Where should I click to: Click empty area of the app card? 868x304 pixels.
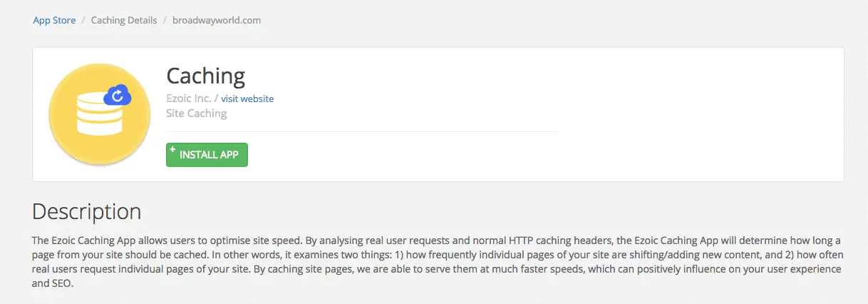677,114
